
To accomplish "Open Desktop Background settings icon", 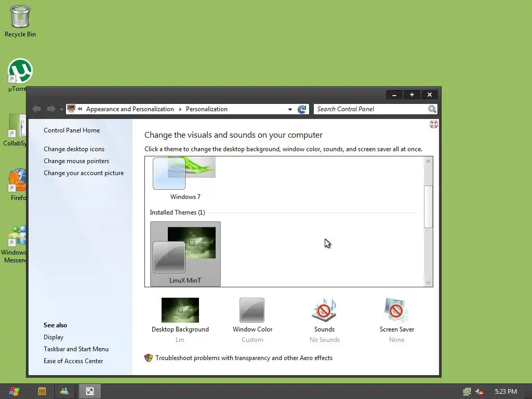I will 180,310.
